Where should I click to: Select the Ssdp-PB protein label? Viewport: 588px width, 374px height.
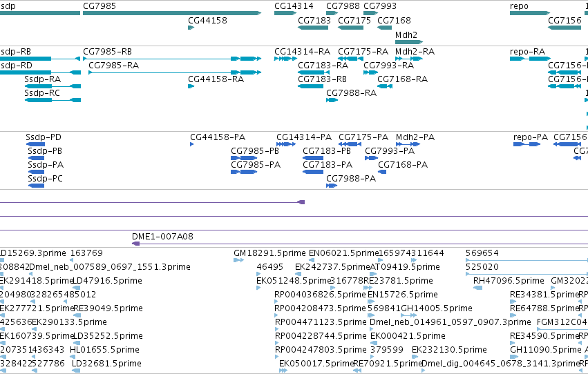coord(45,151)
